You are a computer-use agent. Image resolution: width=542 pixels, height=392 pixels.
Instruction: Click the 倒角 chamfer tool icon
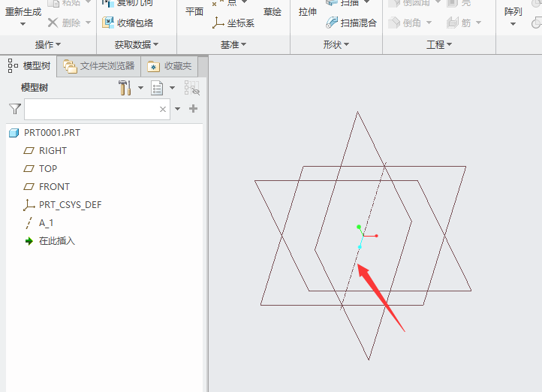pyautogui.click(x=394, y=23)
